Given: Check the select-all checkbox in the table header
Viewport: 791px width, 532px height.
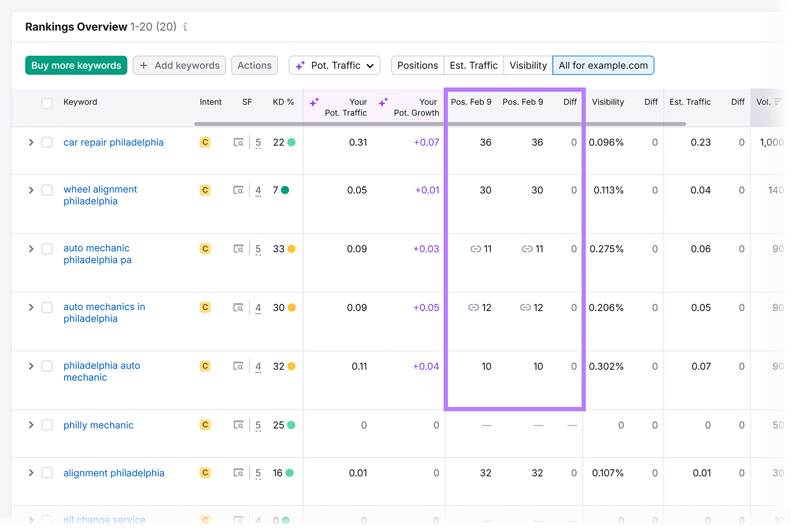Looking at the screenshot, I should tap(47, 103).
